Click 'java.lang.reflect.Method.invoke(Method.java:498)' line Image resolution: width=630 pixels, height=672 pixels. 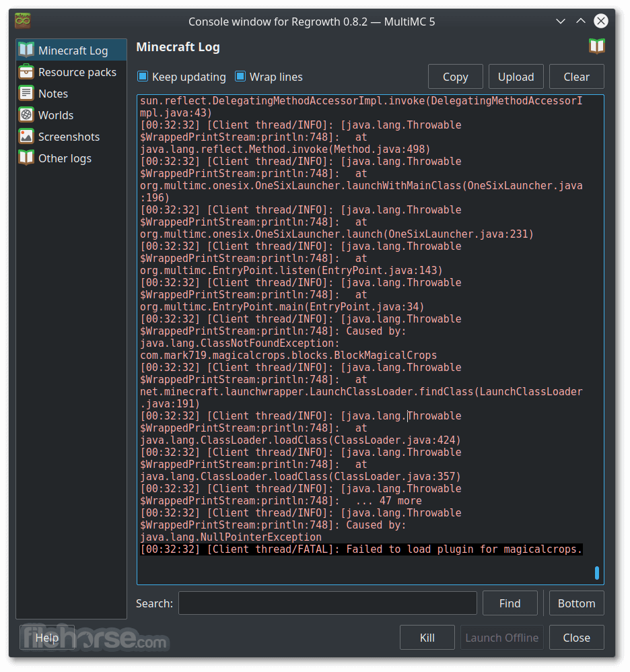285,149
